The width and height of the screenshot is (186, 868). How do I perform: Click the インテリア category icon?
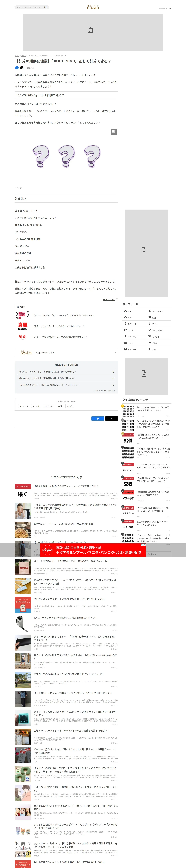[126, 337]
